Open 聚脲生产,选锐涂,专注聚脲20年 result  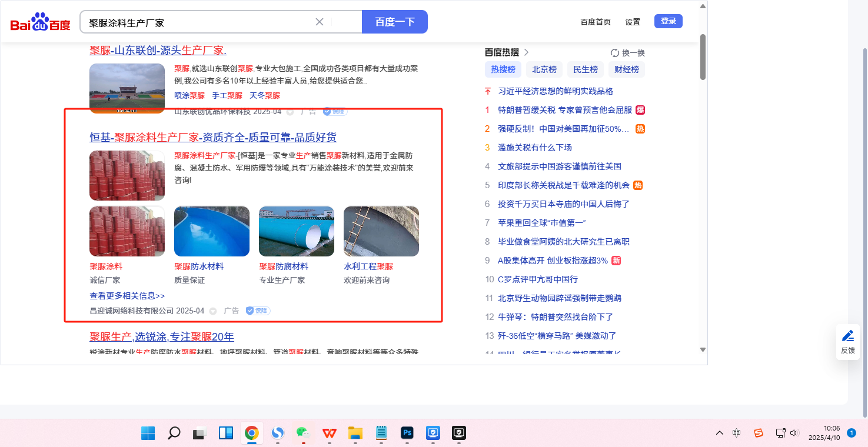[x=162, y=337]
